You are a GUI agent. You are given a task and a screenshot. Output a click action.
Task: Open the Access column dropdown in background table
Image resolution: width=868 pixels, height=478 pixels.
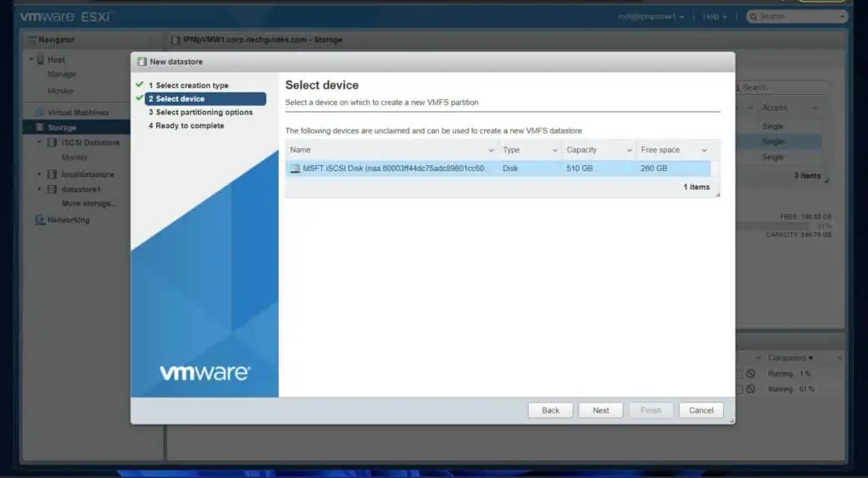pyautogui.click(x=815, y=108)
